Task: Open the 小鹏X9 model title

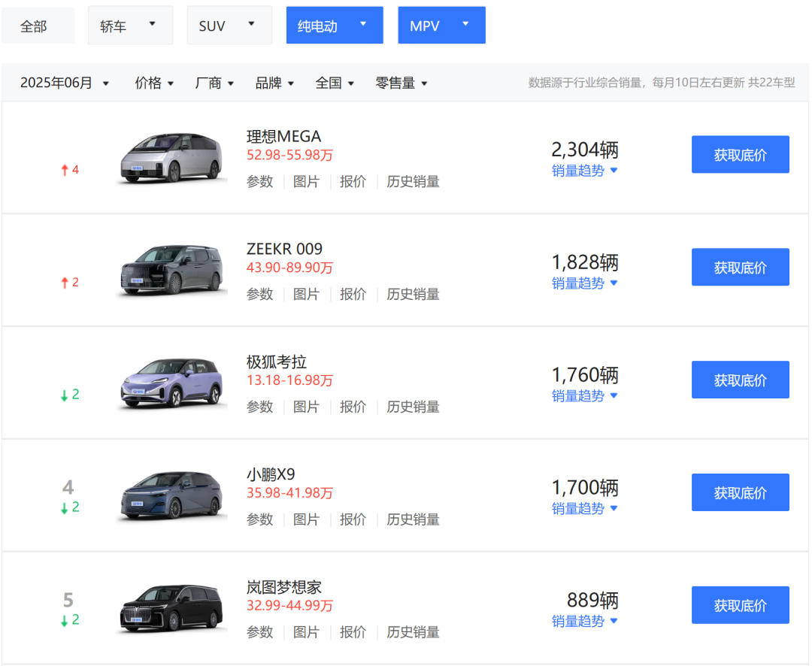Action: pos(271,474)
